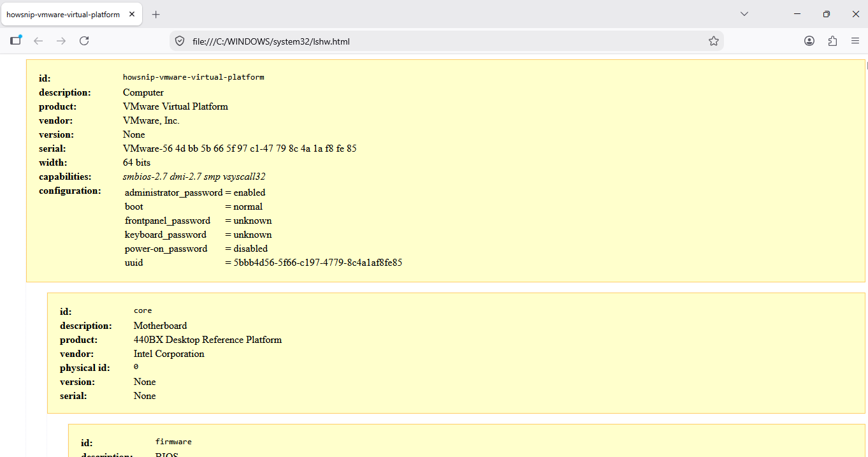Click the id value howsnip-vmware-virtual-platform
The height and width of the screenshot is (457, 868).
click(193, 77)
